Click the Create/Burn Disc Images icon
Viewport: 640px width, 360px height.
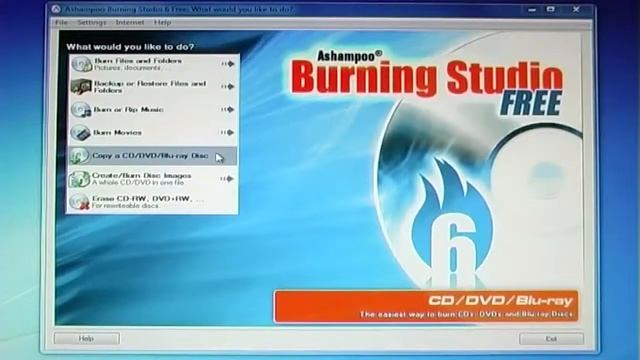[x=79, y=179]
